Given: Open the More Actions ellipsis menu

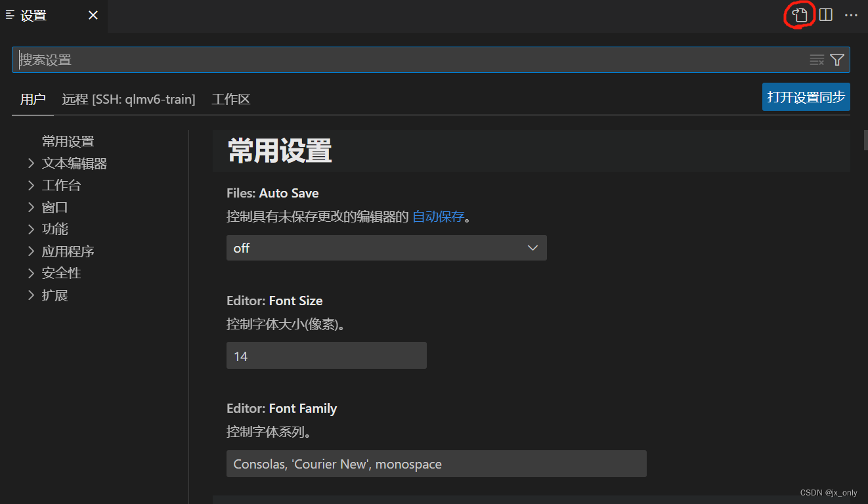Looking at the screenshot, I should (x=851, y=15).
